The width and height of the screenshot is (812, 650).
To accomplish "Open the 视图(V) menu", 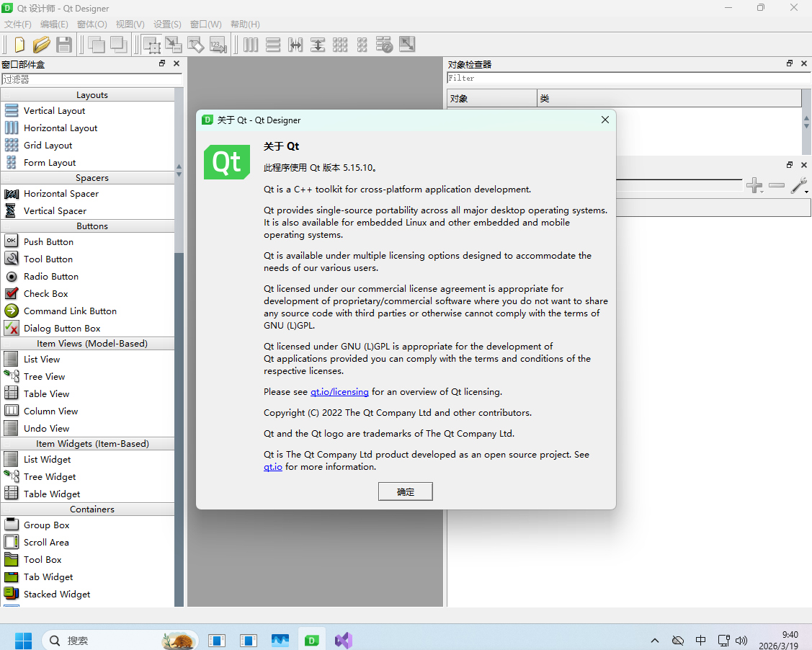I will pyautogui.click(x=130, y=25).
